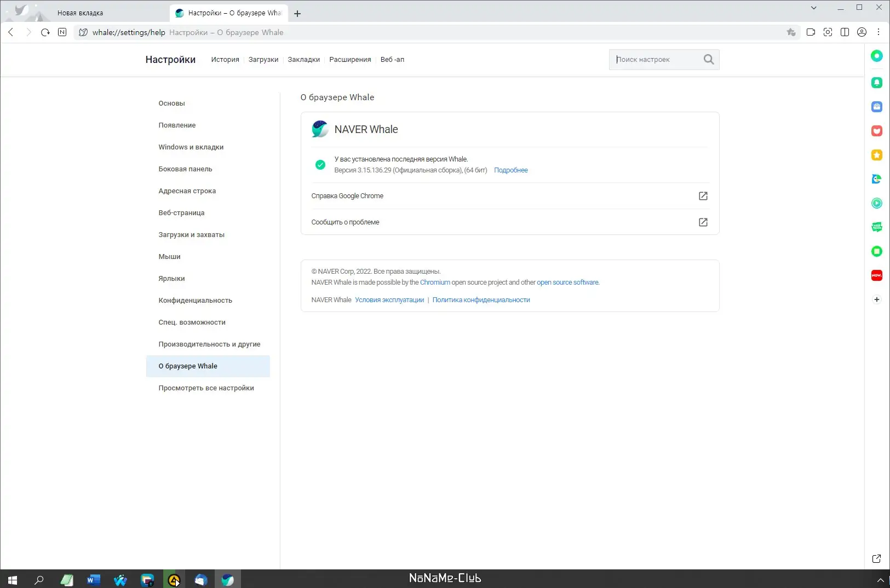The image size is (890, 588).
Task: Add a sidebar app with the plus icon
Action: click(x=877, y=299)
